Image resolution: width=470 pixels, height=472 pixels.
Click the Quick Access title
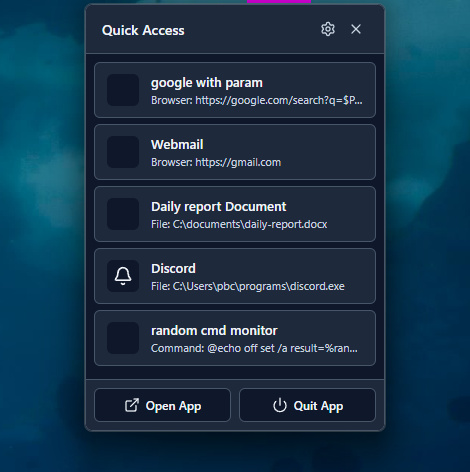[143, 30]
